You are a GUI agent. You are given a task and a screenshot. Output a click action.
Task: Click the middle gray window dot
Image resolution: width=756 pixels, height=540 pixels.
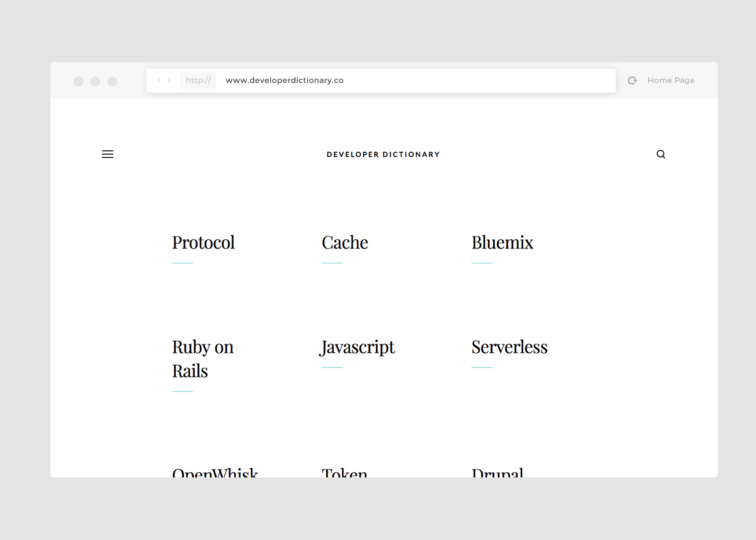(x=96, y=81)
